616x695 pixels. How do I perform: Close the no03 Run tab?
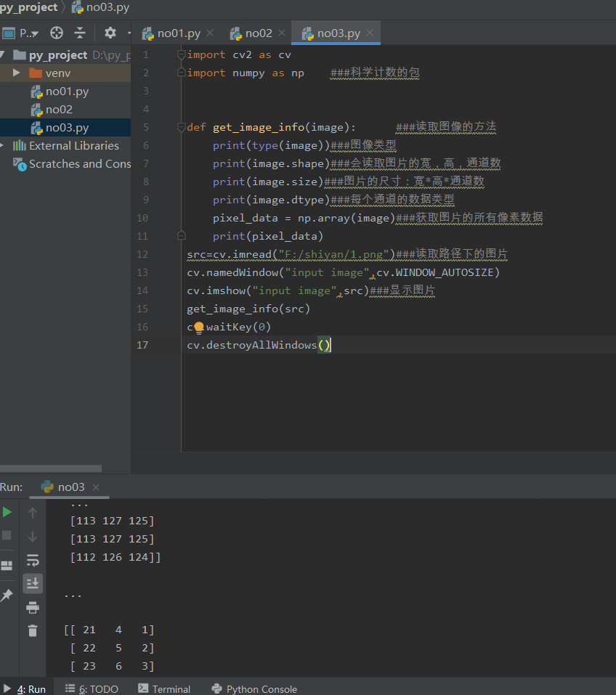point(96,487)
